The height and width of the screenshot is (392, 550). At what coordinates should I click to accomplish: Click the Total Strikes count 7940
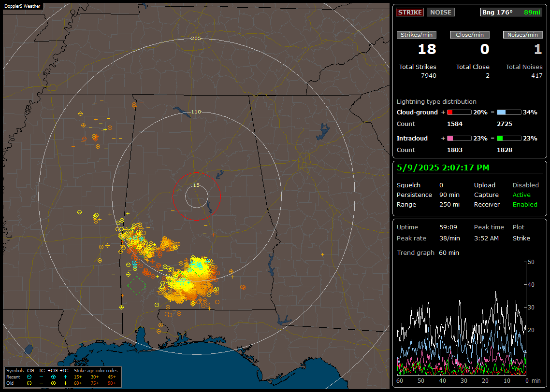(x=429, y=76)
